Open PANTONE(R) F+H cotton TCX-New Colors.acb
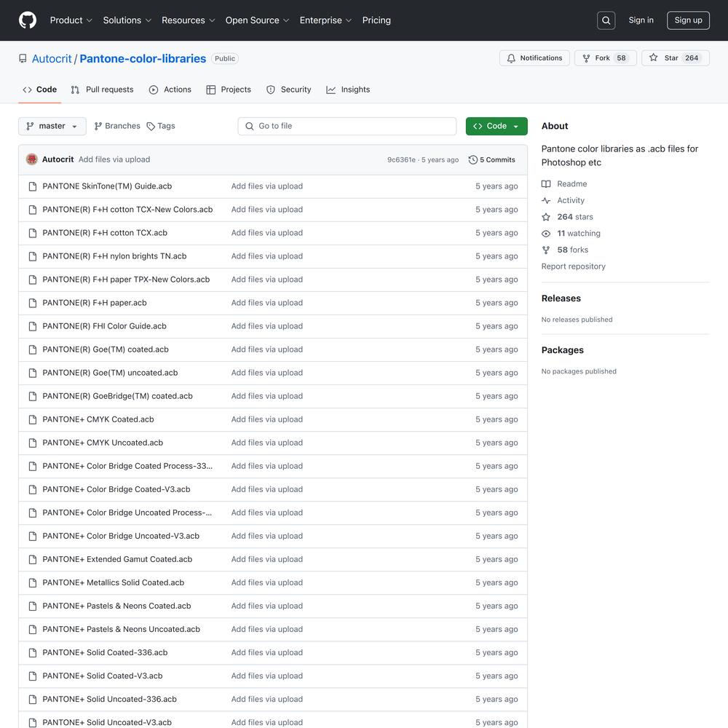The image size is (728, 728). (x=127, y=210)
